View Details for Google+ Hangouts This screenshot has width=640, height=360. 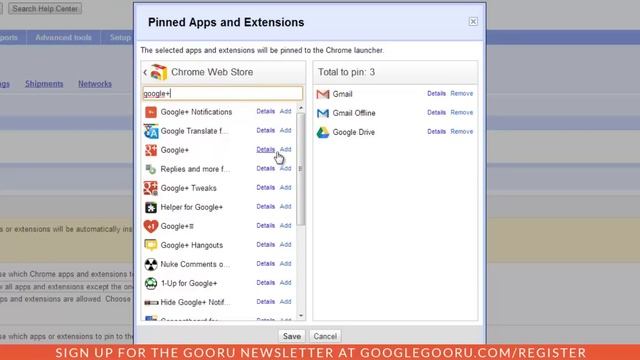click(x=265, y=245)
